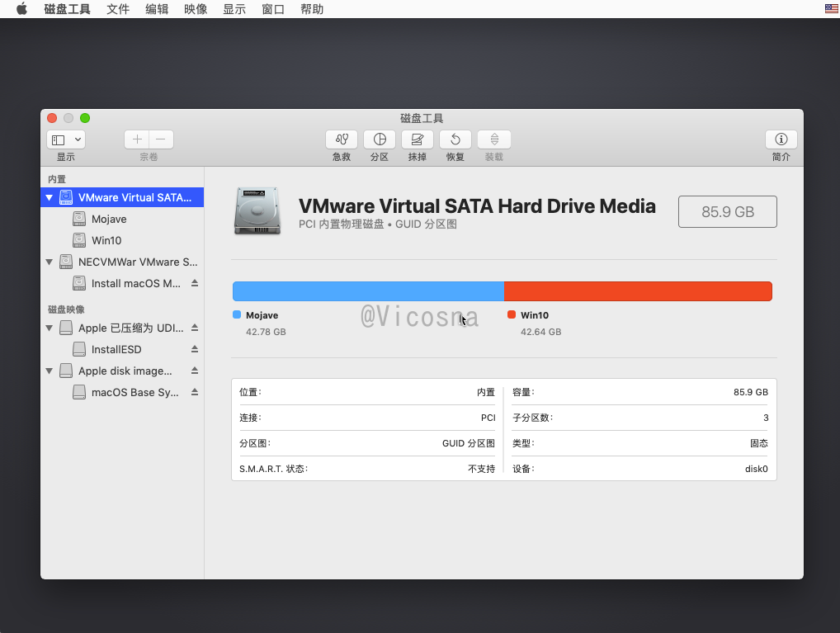Click the remove volume minus button

coord(161,139)
